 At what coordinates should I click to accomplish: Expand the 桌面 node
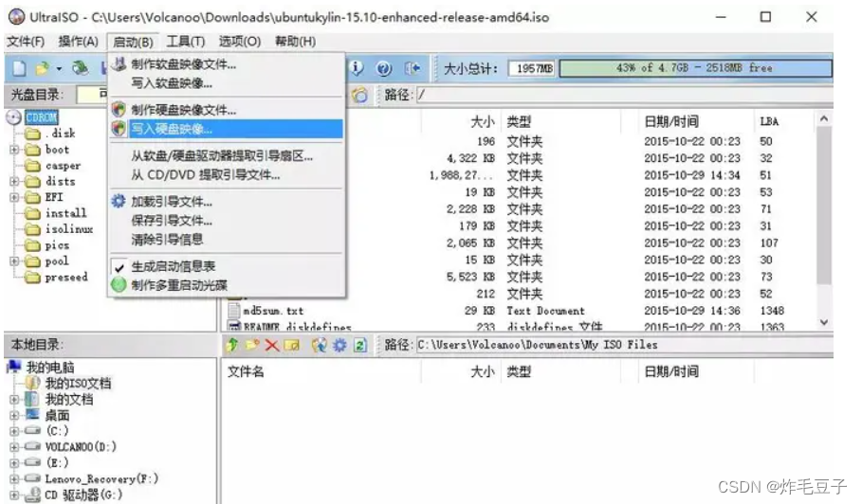point(14,415)
